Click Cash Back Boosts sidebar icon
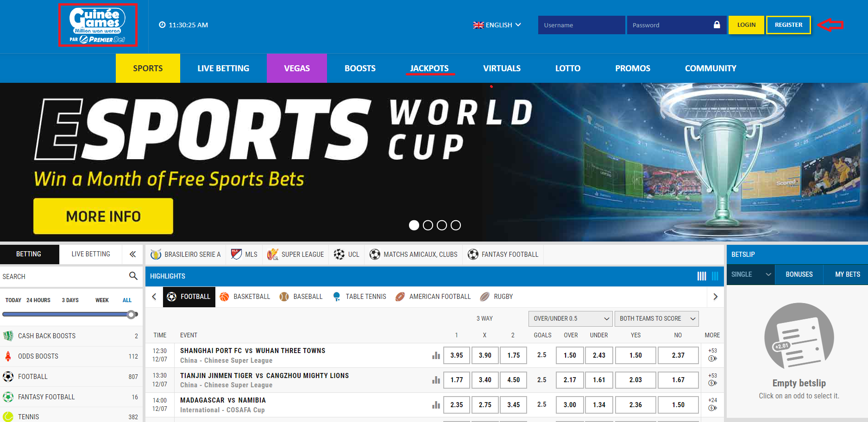 (x=8, y=336)
